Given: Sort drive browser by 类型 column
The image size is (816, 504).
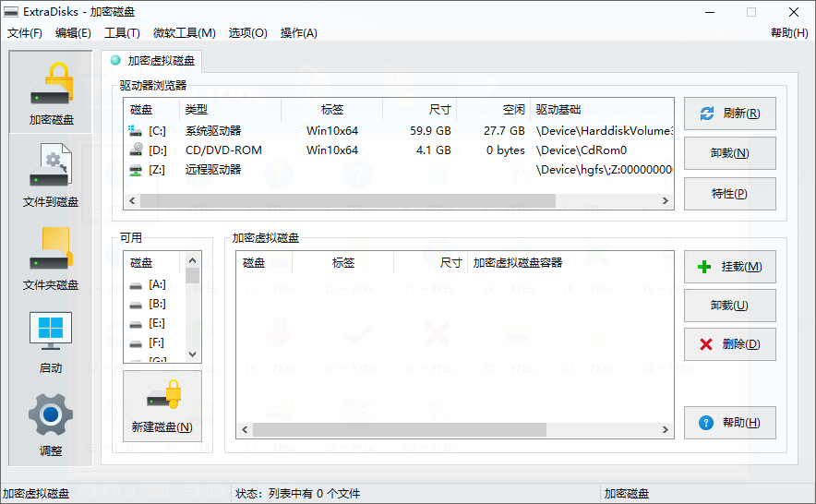Looking at the screenshot, I should pyautogui.click(x=231, y=109).
